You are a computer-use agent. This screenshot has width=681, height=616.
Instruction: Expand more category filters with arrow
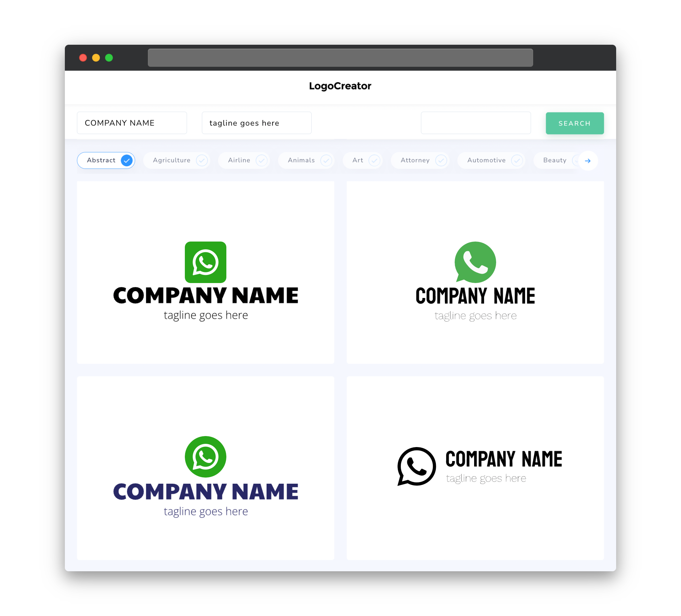click(587, 160)
